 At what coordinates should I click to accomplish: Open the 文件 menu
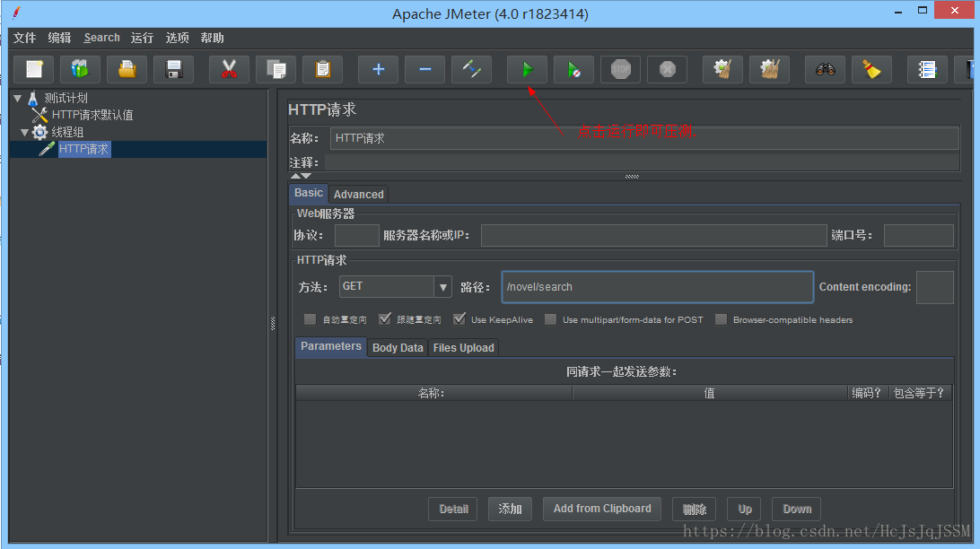pos(24,38)
